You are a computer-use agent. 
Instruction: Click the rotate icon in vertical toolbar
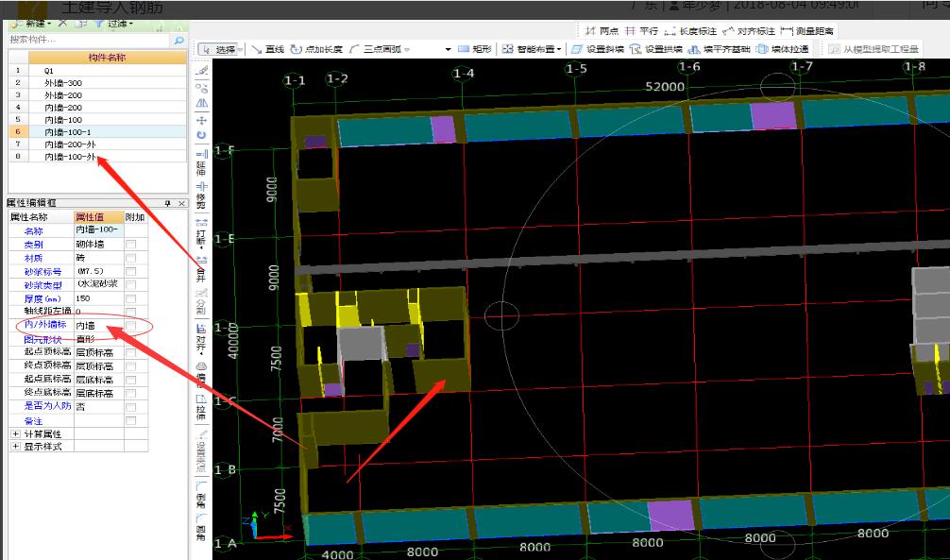[x=202, y=135]
